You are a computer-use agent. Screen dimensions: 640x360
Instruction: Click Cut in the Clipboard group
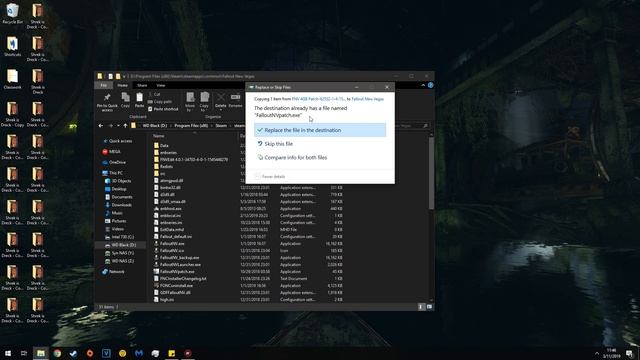(x=154, y=95)
